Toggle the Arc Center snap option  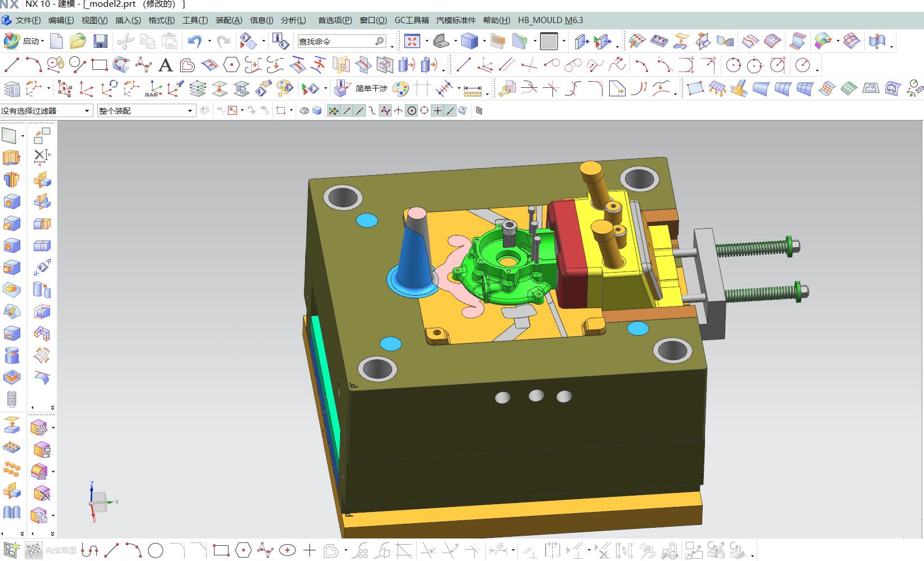(412, 111)
